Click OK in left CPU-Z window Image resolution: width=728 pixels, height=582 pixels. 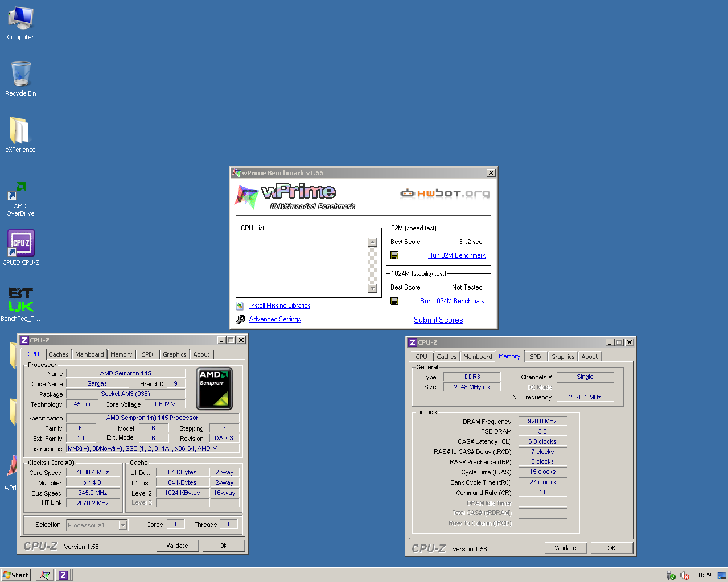[223, 546]
